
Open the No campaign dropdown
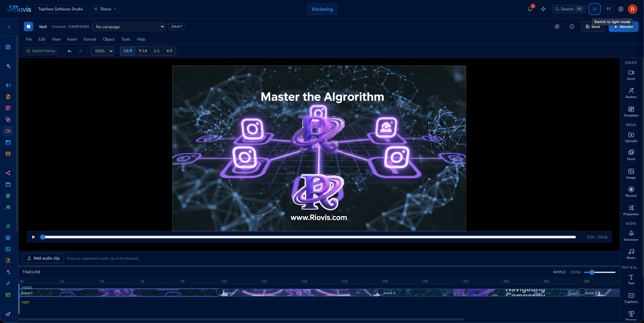(129, 27)
